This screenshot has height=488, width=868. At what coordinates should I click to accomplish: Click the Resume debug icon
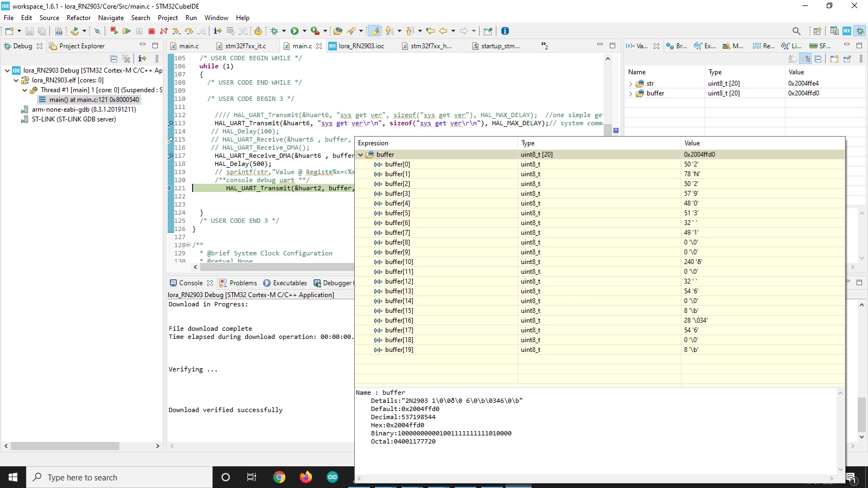[x=126, y=31]
